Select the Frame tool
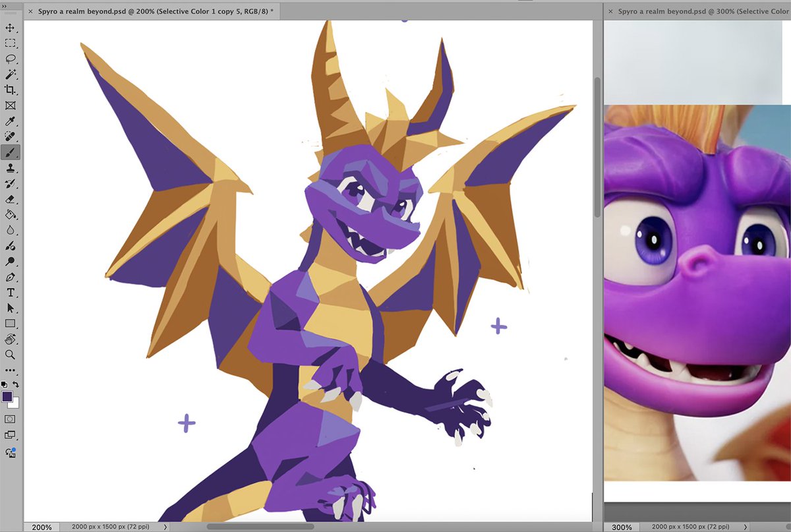791x532 pixels. point(11,105)
